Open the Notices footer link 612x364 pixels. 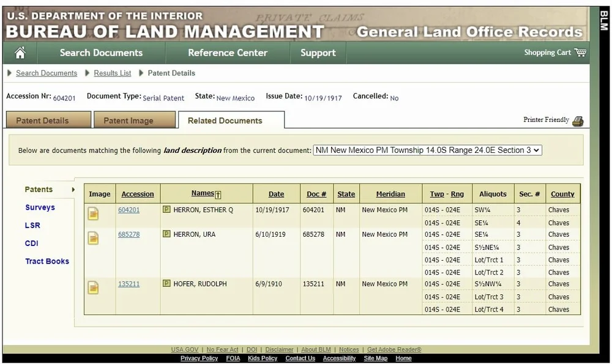point(349,349)
